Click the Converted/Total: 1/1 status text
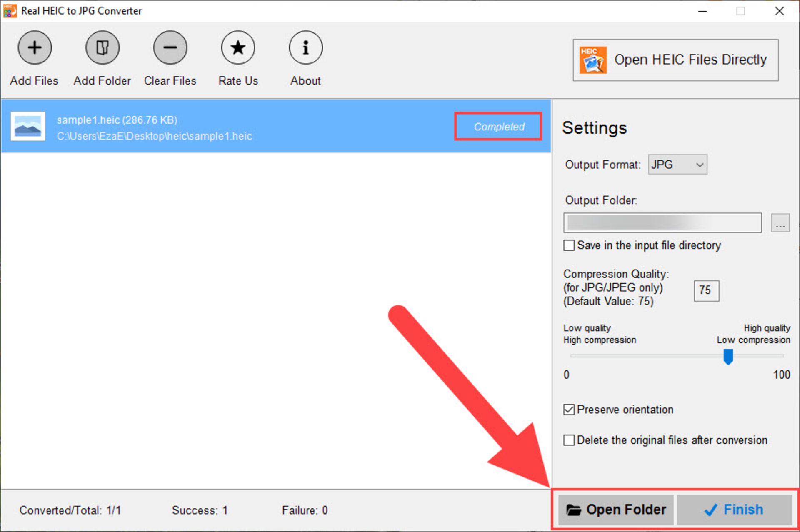 coord(70,510)
